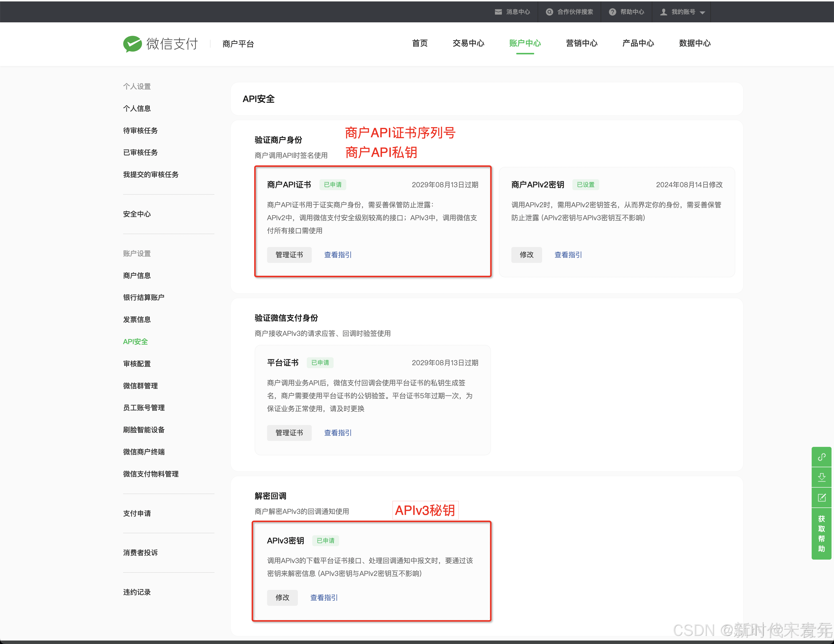Click the green mini-program link icon
Image resolution: width=834 pixels, height=644 pixels.
[821, 457]
